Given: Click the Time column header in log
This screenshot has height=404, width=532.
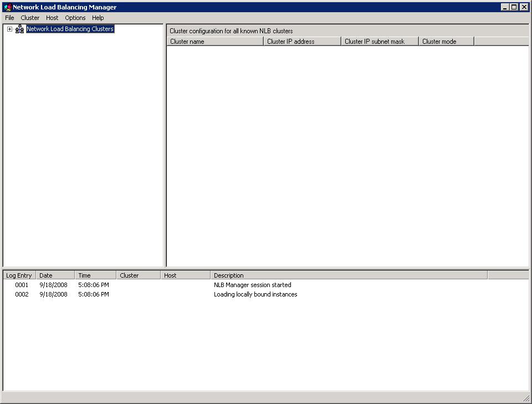Looking at the screenshot, I should pyautogui.click(x=95, y=275).
